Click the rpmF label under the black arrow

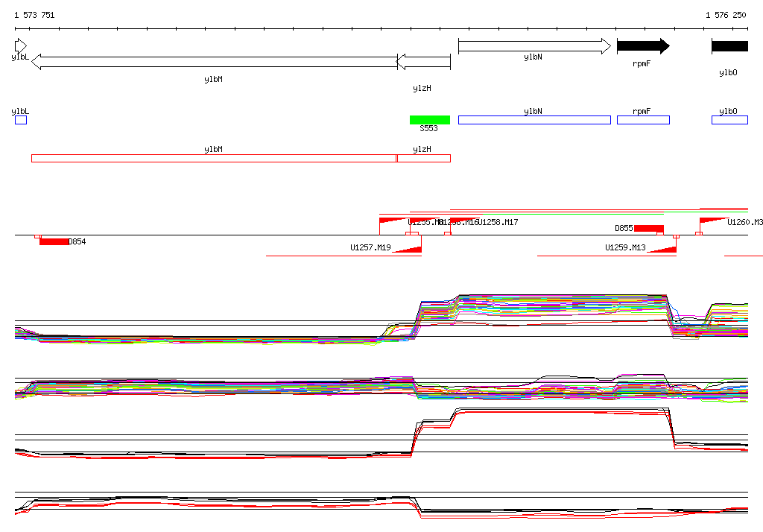642,64
